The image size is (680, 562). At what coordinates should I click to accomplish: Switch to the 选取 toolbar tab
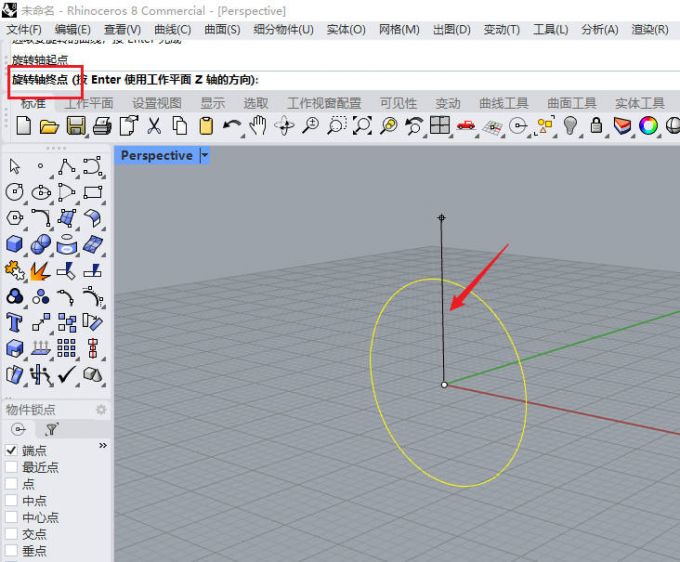(x=256, y=103)
